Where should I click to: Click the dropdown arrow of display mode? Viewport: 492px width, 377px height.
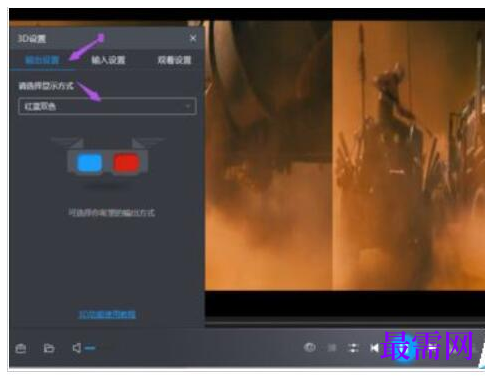tap(188, 106)
